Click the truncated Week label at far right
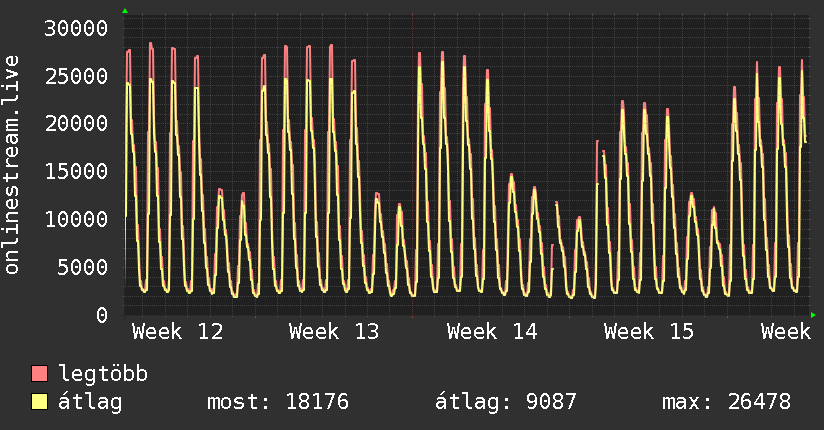 785,331
